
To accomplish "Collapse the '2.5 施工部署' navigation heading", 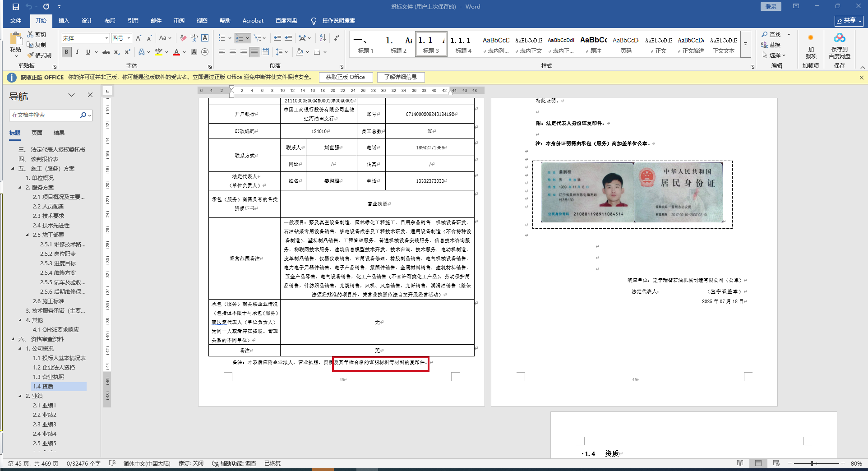I will point(28,235).
